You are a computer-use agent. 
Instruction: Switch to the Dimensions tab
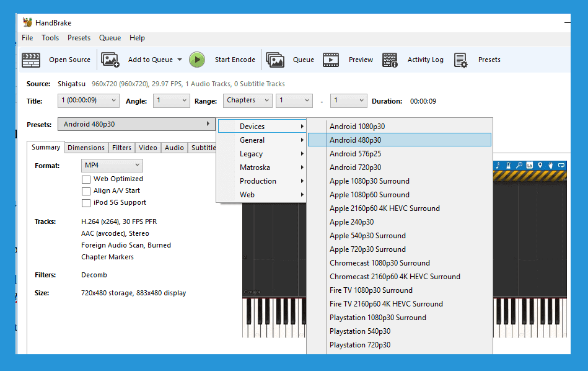click(x=86, y=148)
